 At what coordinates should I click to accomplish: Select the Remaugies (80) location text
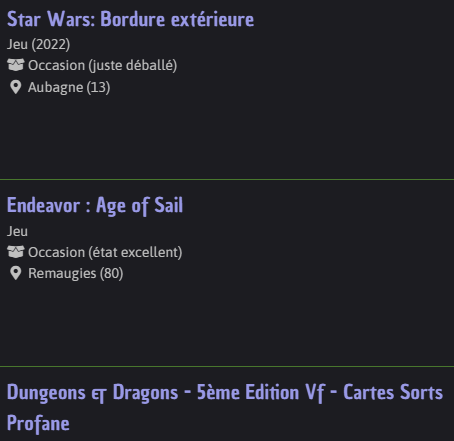76,273
